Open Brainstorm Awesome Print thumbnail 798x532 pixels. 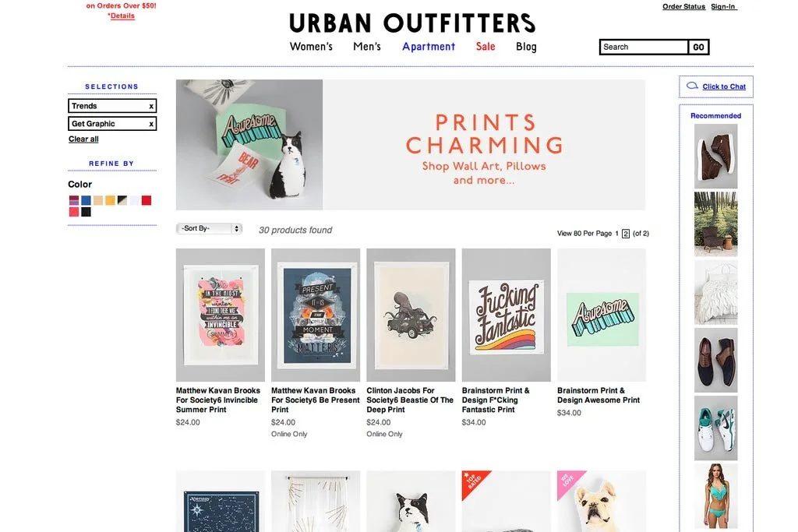[602, 315]
